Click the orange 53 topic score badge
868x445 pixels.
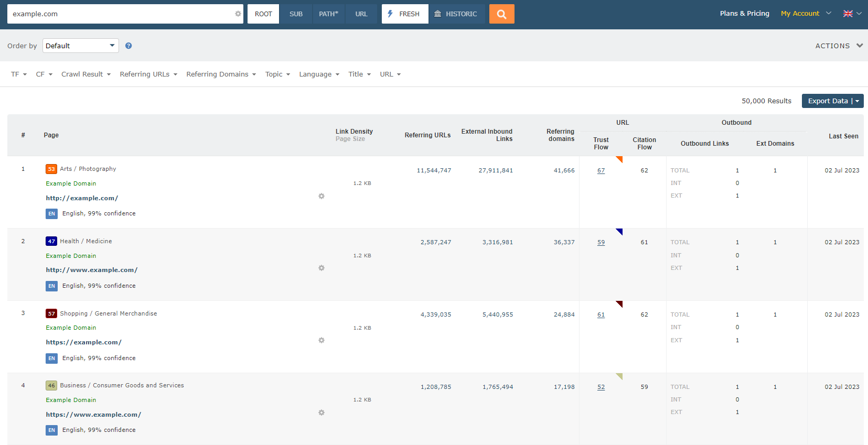pos(51,169)
